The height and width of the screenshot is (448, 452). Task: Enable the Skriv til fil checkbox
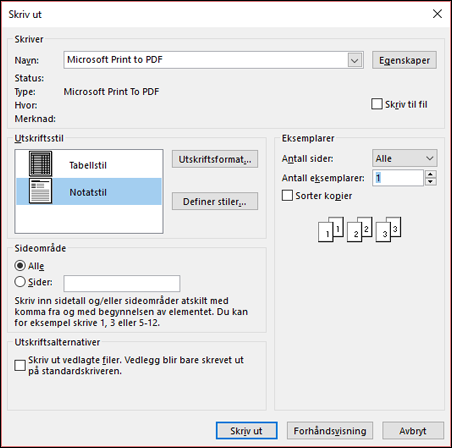point(377,104)
